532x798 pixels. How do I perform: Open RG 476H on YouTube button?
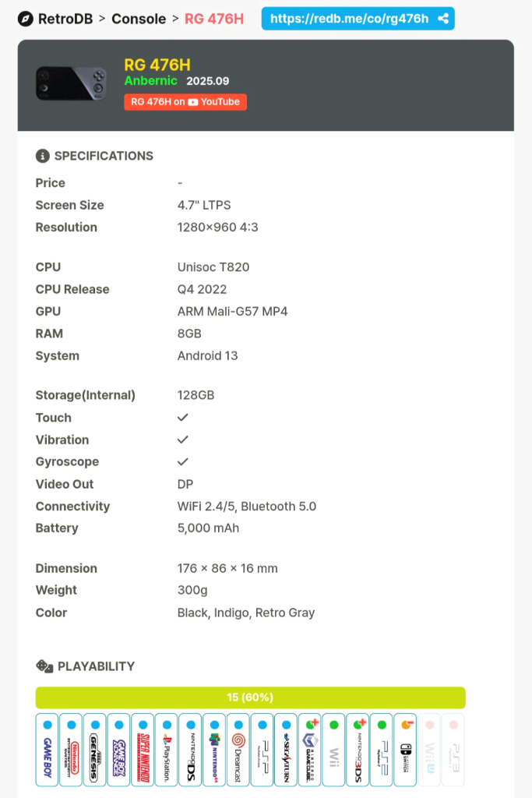click(185, 102)
